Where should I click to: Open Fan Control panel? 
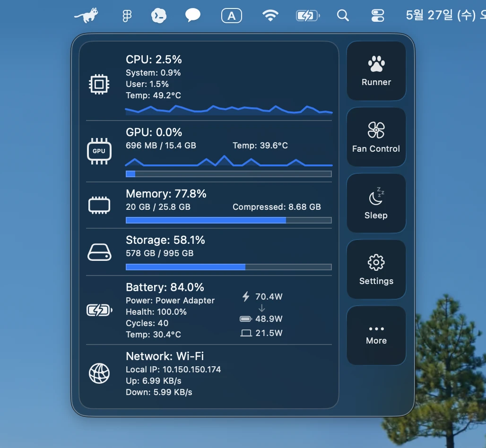376,137
